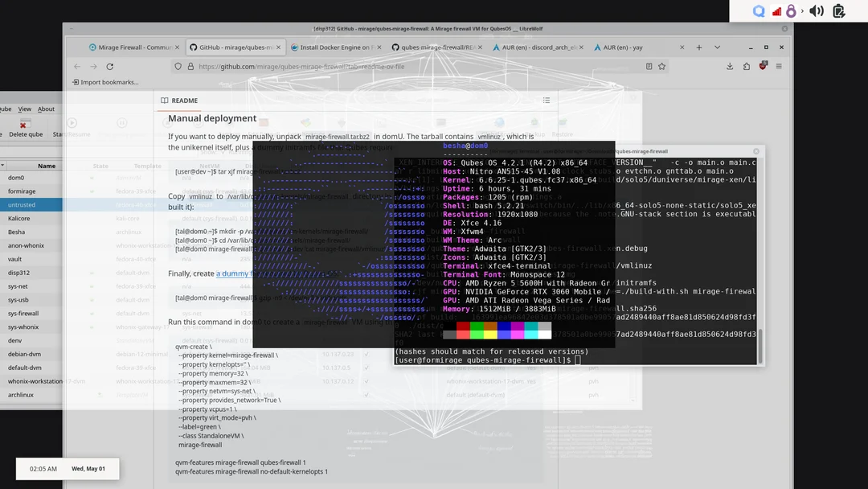Open the volume control tray icon
The image size is (868, 489).
[816, 10]
